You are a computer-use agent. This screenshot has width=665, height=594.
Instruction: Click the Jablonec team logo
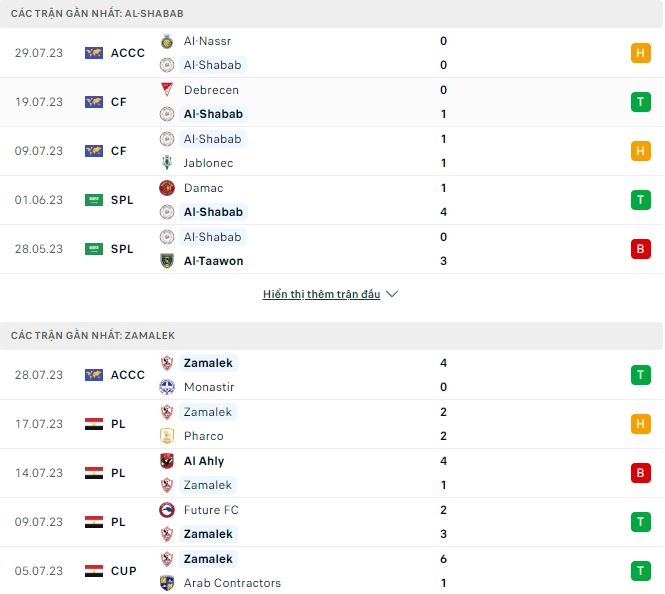pyautogui.click(x=167, y=163)
